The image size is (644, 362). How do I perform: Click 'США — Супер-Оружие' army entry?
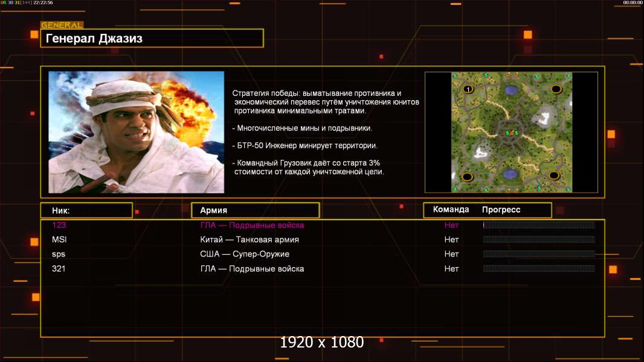point(245,254)
